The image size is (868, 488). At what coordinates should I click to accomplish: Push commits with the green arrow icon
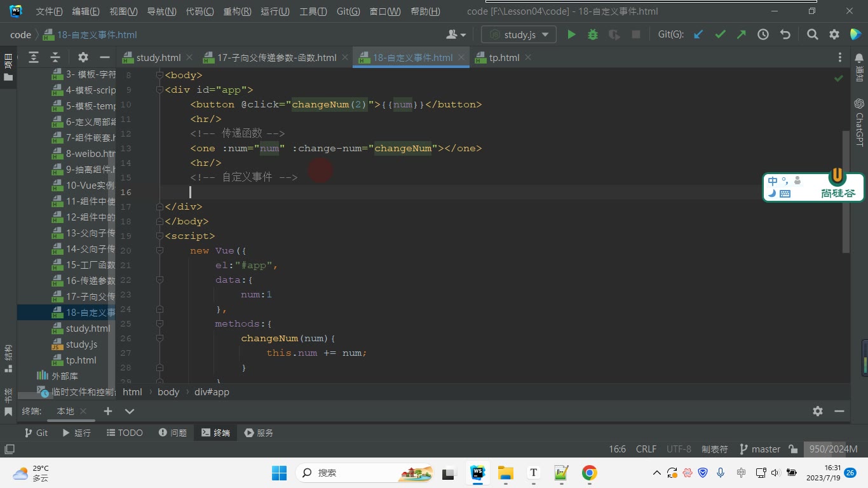742,34
